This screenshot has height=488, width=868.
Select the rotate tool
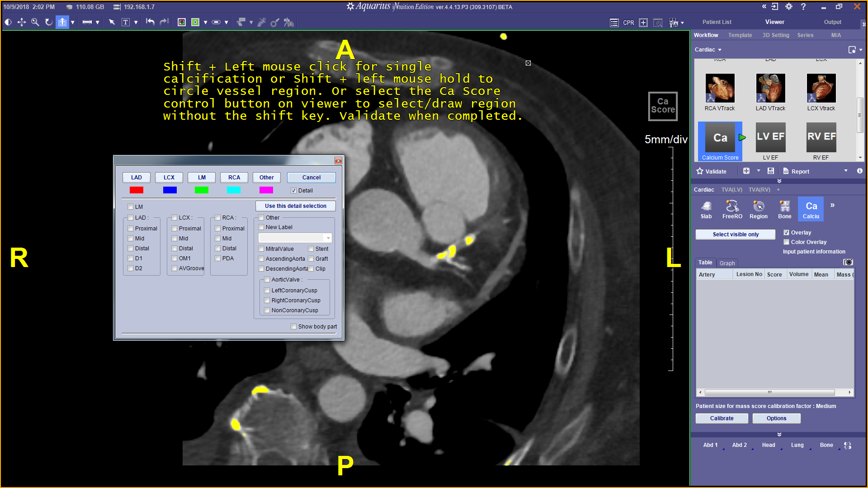(48, 22)
